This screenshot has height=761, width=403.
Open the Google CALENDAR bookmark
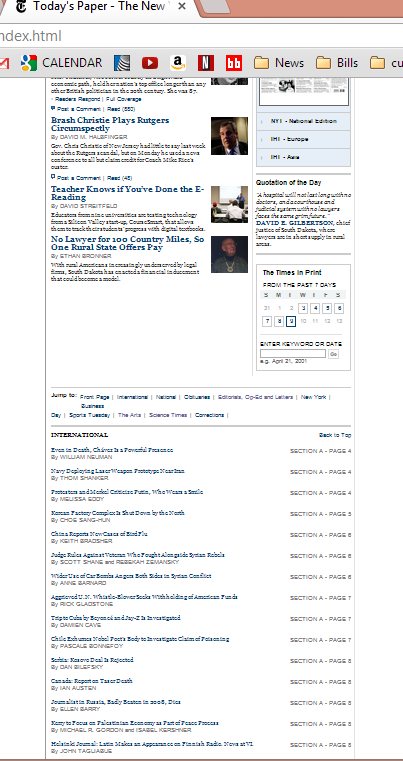click(x=62, y=63)
